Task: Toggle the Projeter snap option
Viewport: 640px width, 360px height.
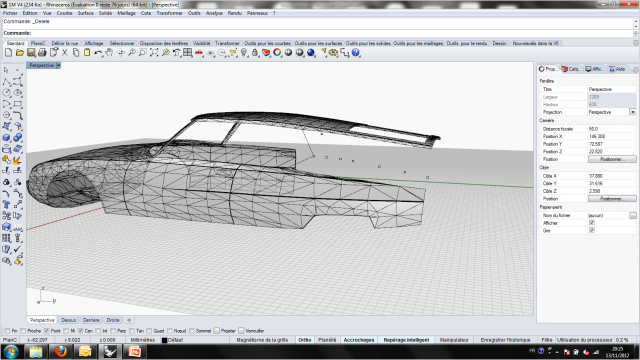Action: point(217,331)
